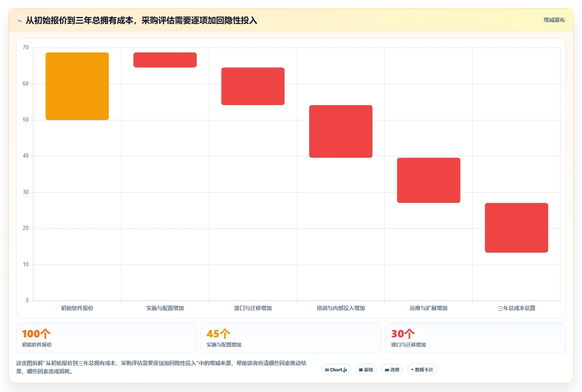Select the 表格 chip
Viewport: 582px width, 392px height.
click(366, 370)
